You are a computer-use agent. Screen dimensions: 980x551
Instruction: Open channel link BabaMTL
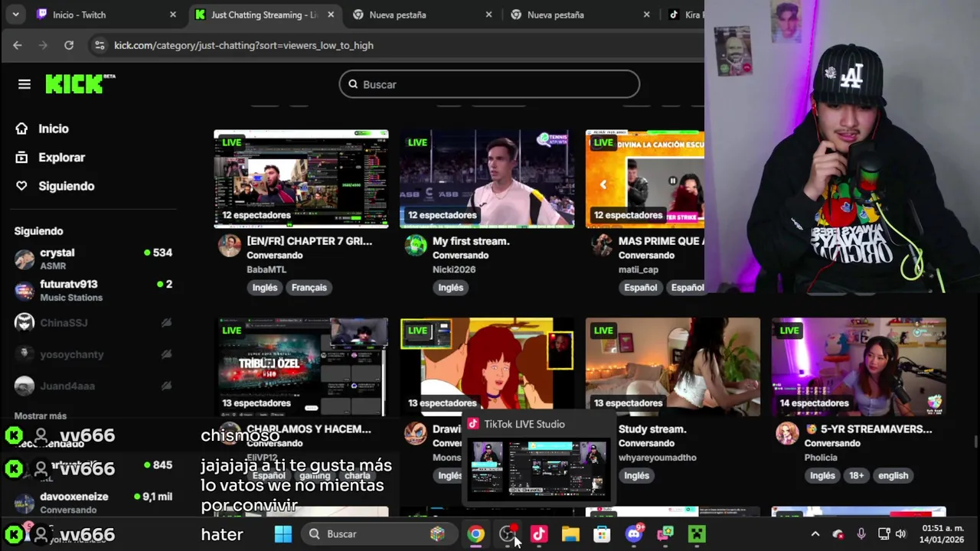[266, 269]
